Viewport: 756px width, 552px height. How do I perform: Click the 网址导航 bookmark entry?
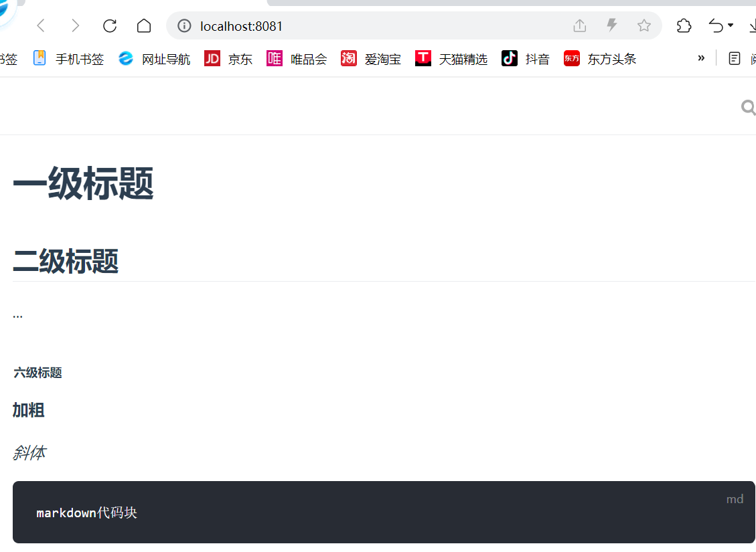tap(155, 58)
